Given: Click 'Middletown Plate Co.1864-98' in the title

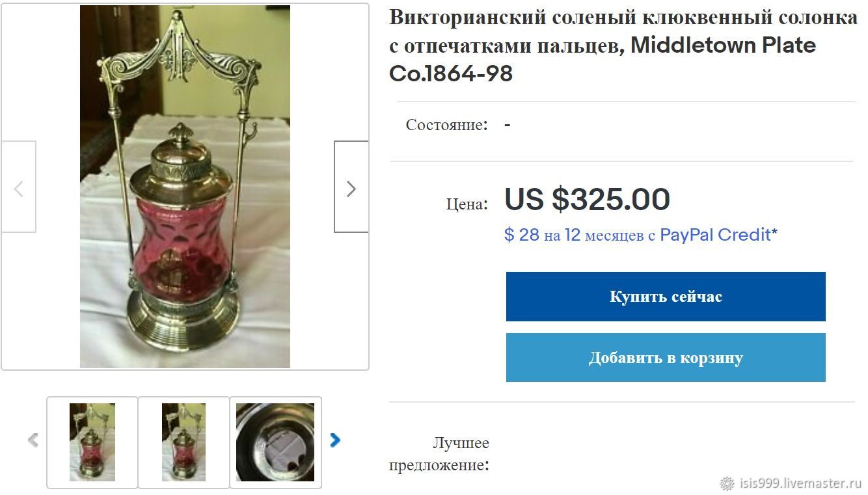Looking at the screenshot, I should pyautogui.click(x=603, y=59).
